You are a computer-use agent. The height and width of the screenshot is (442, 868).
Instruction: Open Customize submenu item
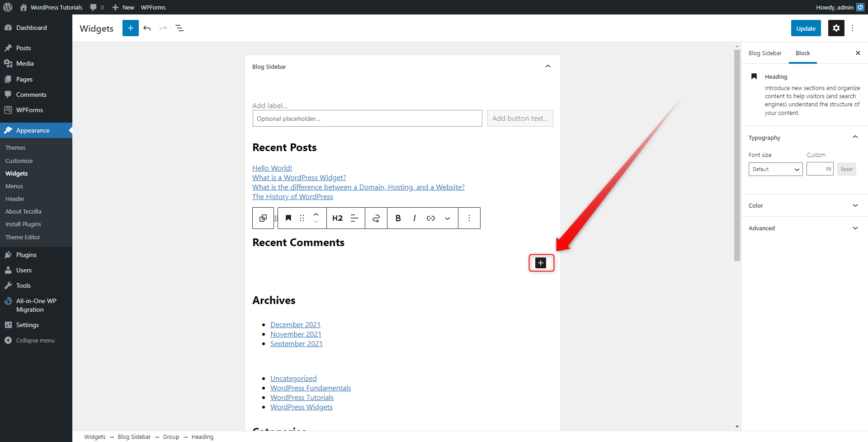click(x=19, y=161)
